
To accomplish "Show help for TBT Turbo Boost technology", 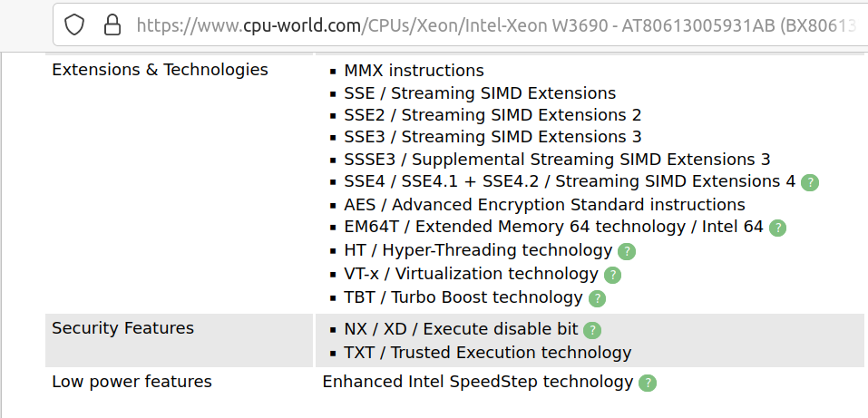I will [x=597, y=298].
